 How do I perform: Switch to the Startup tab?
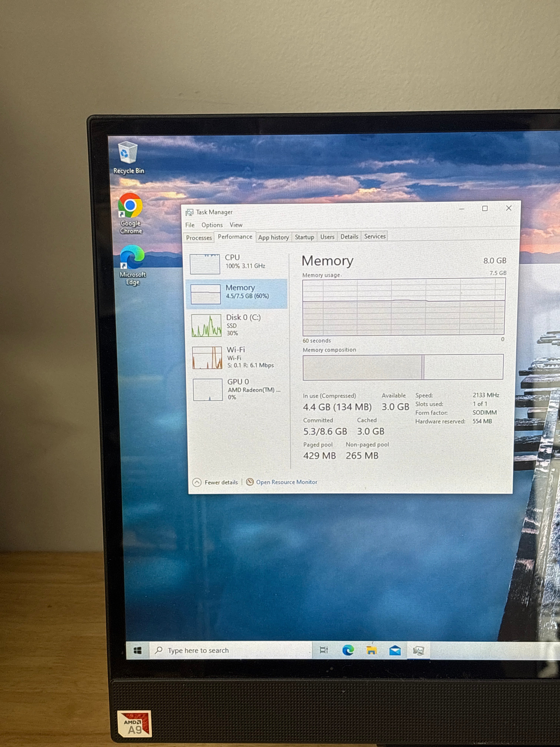pyautogui.click(x=304, y=237)
